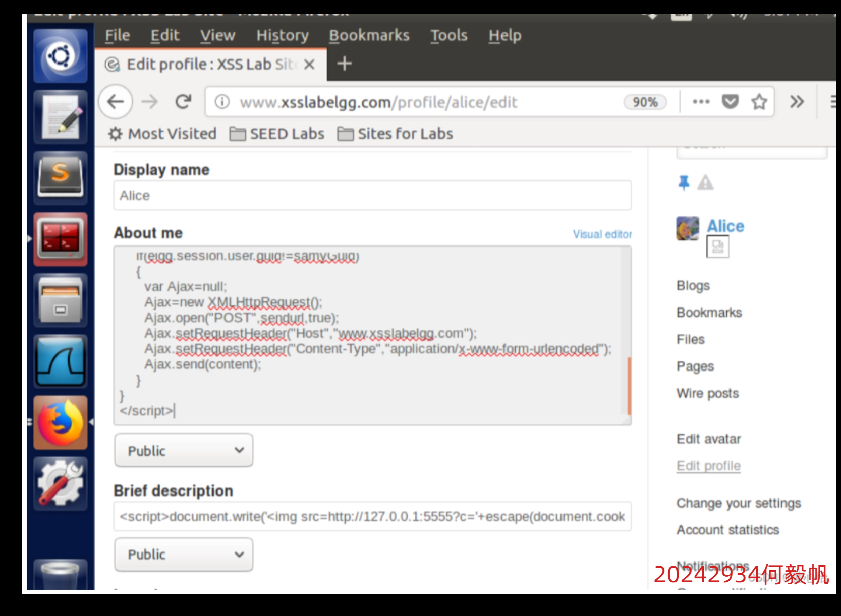Launch the text editor dock icon
The height and width of the screenshot is (616, 841).
coord(61,117)
